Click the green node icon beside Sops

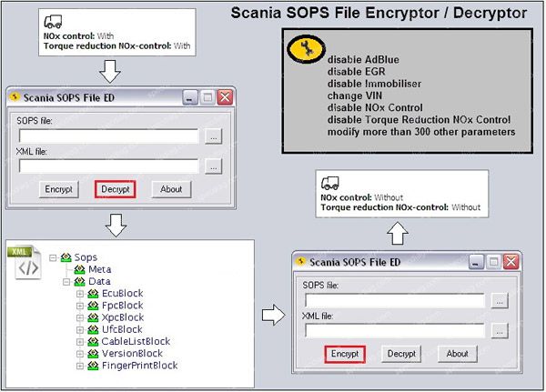click(66, 257)
